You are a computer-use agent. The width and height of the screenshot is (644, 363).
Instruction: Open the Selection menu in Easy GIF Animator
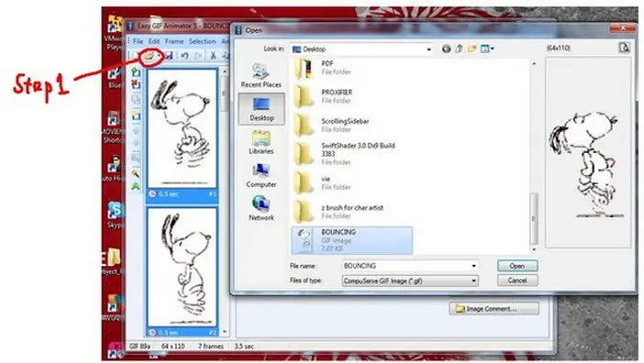pos(202,41)
